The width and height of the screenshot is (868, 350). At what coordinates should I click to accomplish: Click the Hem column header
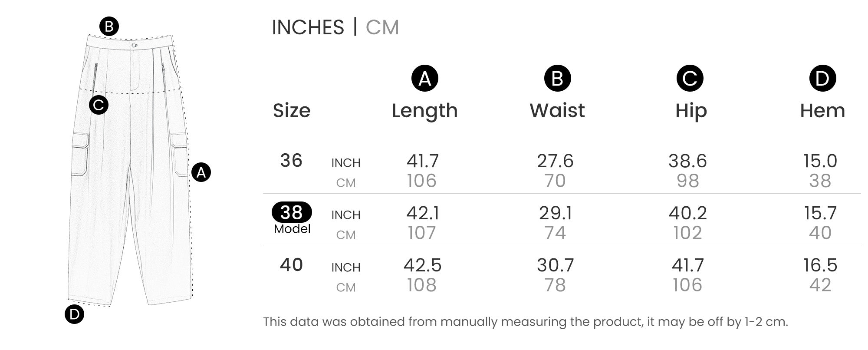(x=822, y=111)
